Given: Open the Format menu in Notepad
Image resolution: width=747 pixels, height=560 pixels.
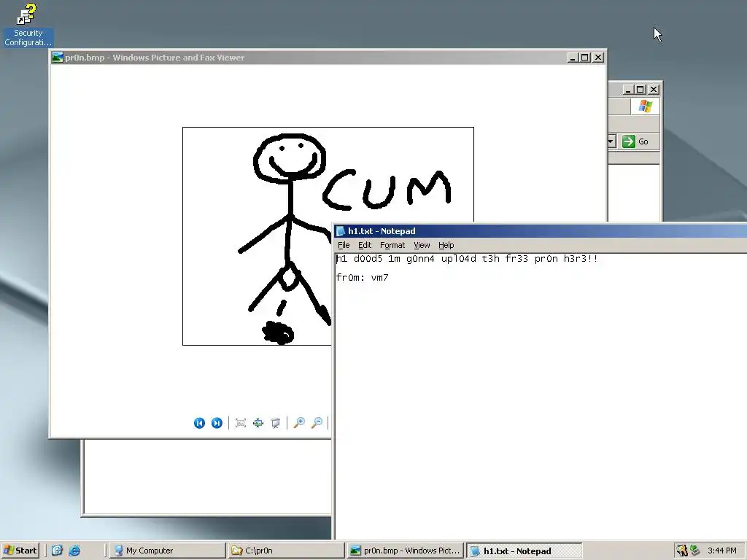Looking at the screenshot, I should 392,245.
